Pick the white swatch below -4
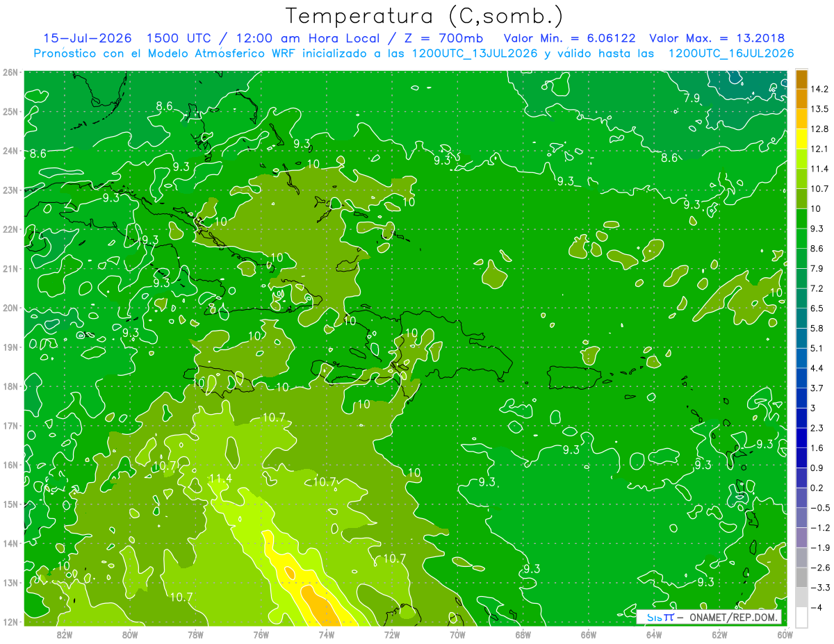This screenshot has width=834, height=644. click(x=801, y=617)
